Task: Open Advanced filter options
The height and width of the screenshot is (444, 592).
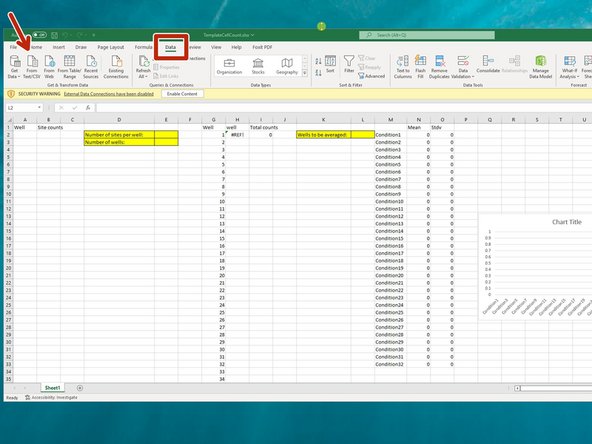Action: [372, 76]
